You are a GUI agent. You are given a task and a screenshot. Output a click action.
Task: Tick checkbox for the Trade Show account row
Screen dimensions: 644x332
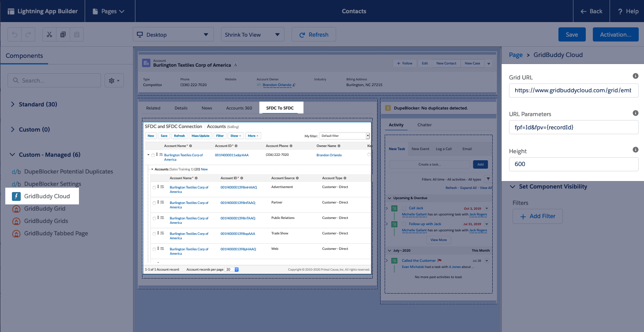pos(154,234)
